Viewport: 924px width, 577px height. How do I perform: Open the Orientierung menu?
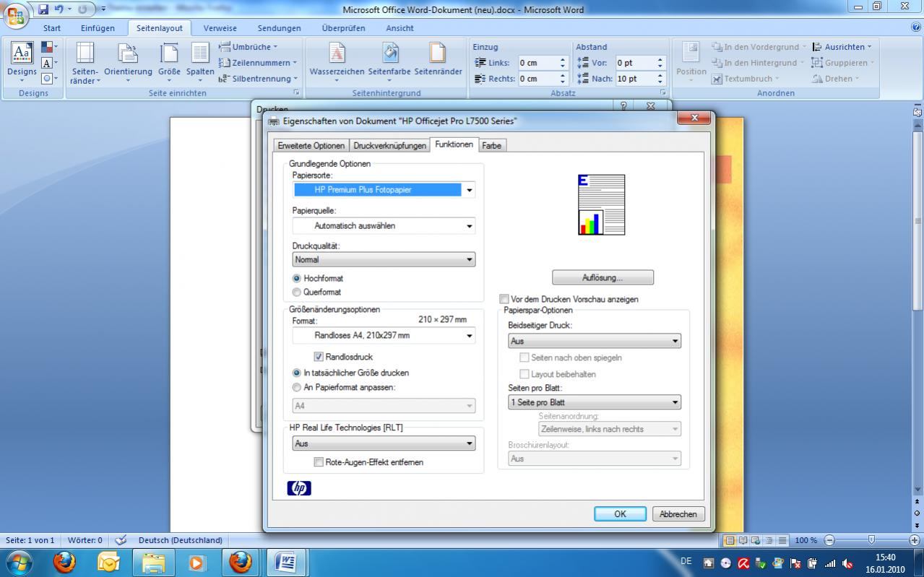[128, 62]
